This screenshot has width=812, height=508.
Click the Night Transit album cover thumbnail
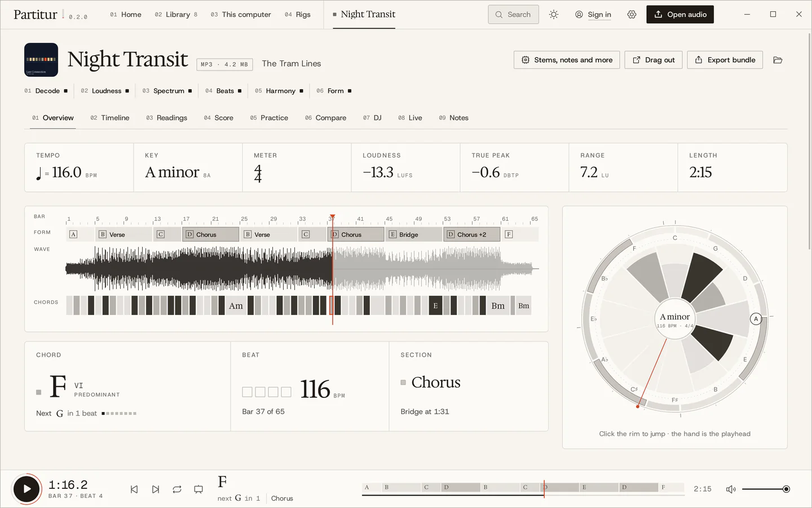point(41,60)
